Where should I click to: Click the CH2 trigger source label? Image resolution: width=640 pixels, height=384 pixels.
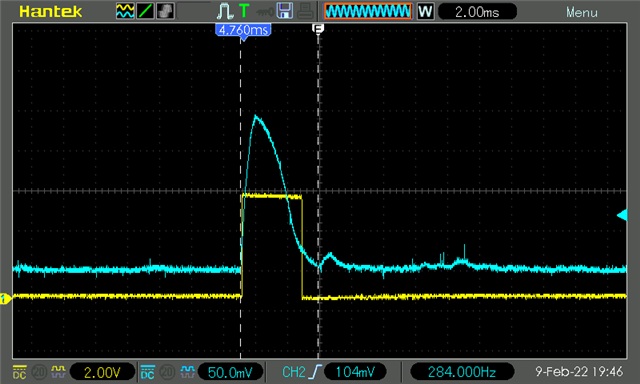tap(293, 372)
